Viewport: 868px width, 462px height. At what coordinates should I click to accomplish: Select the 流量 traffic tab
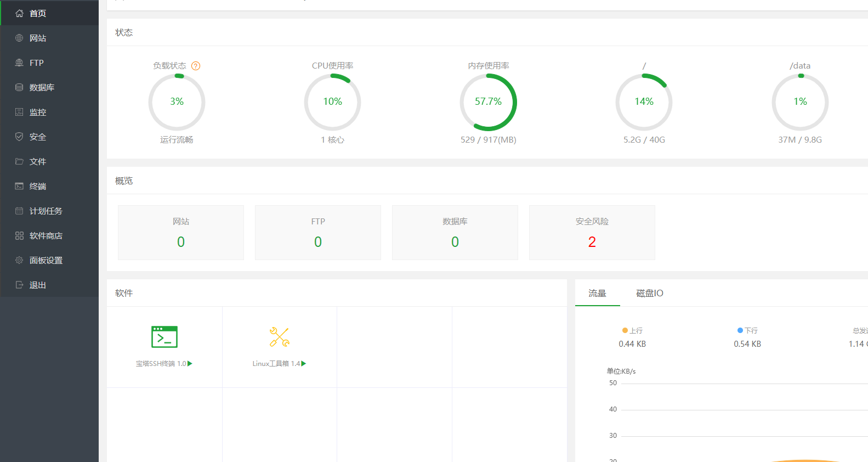coord(597,293)
